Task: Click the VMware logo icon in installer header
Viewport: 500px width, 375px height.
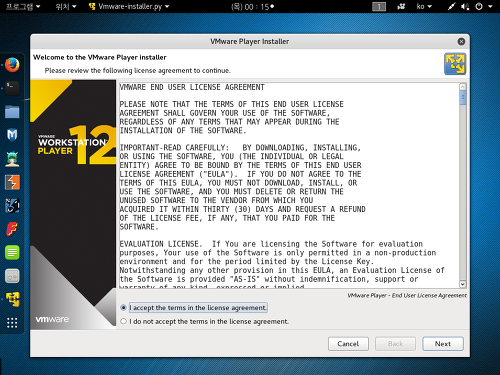Action: tap(455, 64)
